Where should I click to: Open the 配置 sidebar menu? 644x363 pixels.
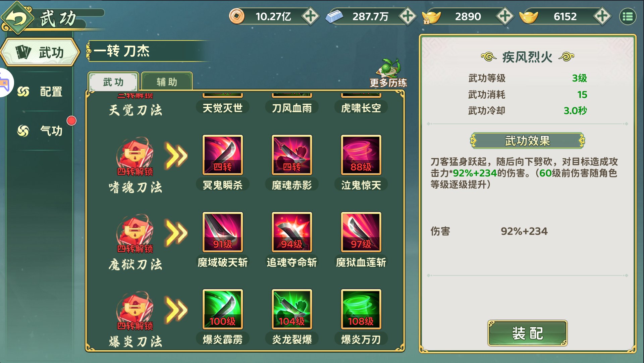(40, 91)
